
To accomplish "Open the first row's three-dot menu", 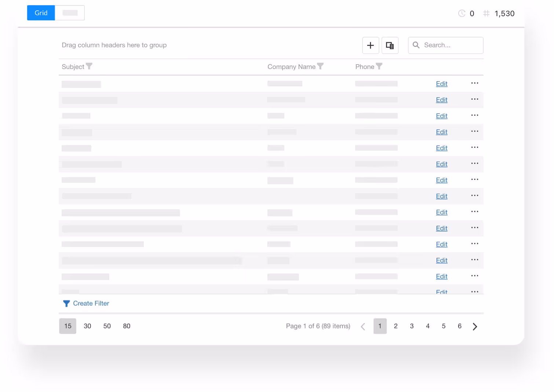I will click(474, 83).
